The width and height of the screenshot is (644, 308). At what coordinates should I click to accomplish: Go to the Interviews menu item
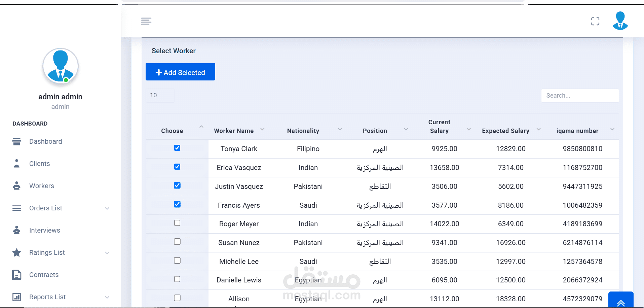pyautogui.click(x=44, y=230)
